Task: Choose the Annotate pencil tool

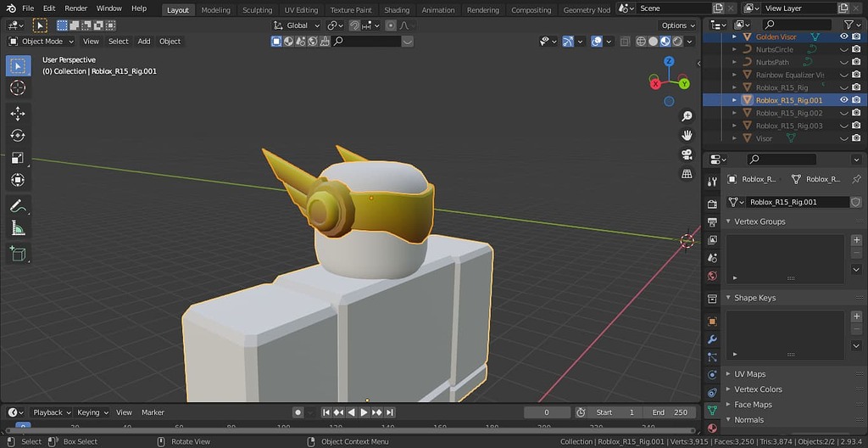Action: click(x=18, y=206)
